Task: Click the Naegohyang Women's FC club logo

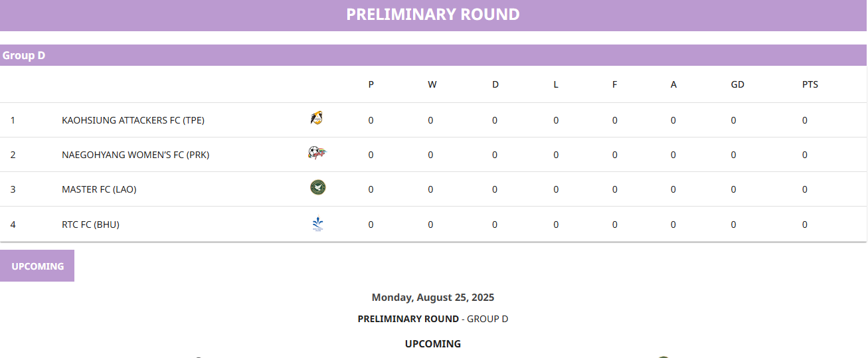Action: (317, 153)
